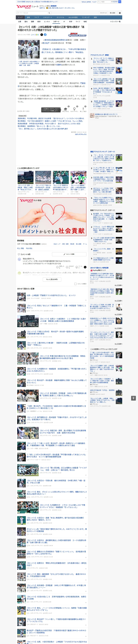Toggle the コメント非表示 checkbox

point(75,284)
